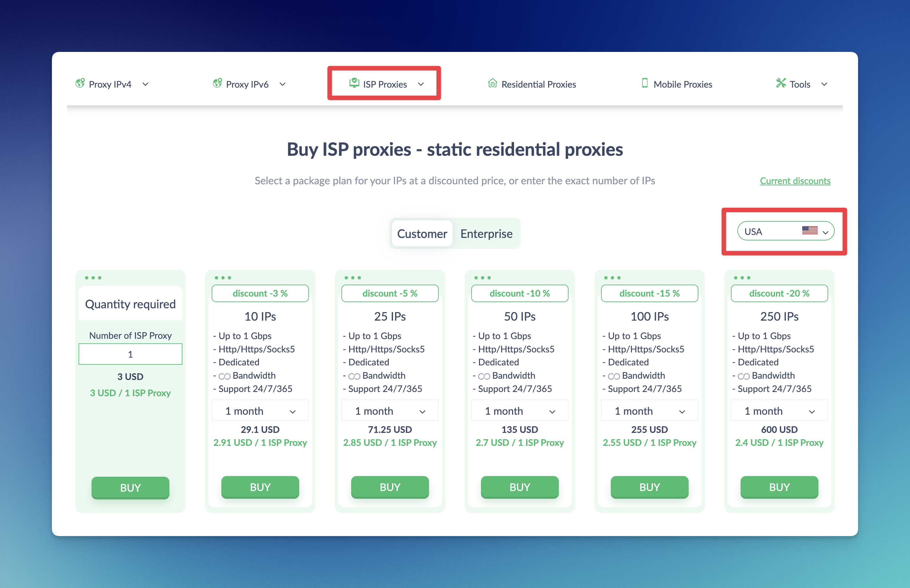Open the Mobile Proxies menu item
Image resolution: width=910 pixels, height=588 pixels.
point(682,84)
